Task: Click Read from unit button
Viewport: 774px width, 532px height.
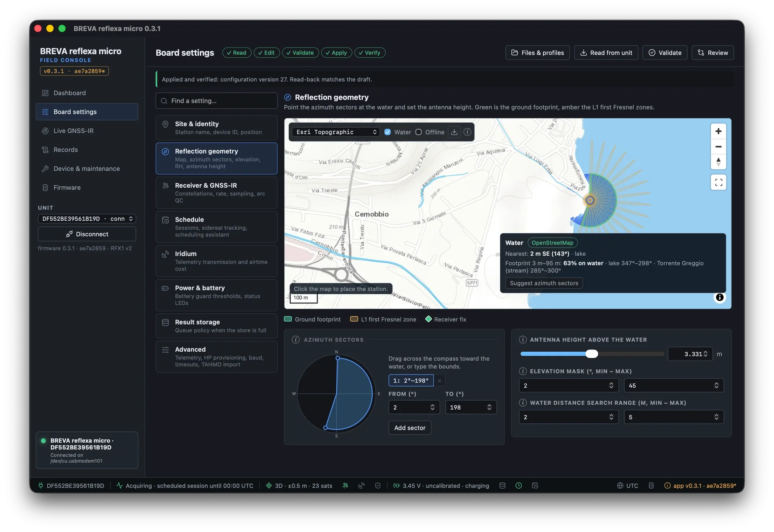Action: click(606, 53)
